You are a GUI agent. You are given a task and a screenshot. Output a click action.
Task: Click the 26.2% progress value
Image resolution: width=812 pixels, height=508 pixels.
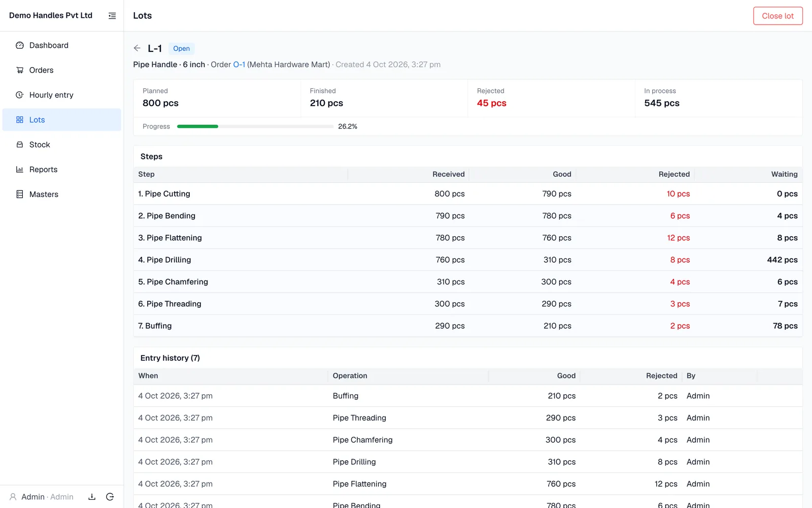pyautogui.click(x=348, y=126)
